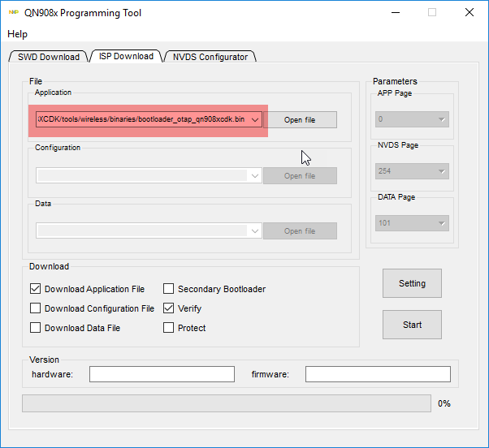Click the firmware version input field

(x=378, y=374)
